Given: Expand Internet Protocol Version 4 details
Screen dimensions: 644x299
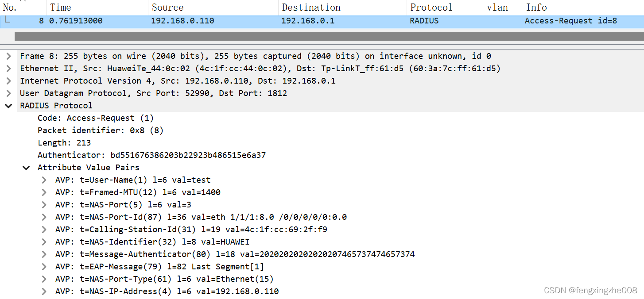Looking at the screenshot, I should pyautogui.click(x=8, y=80).
